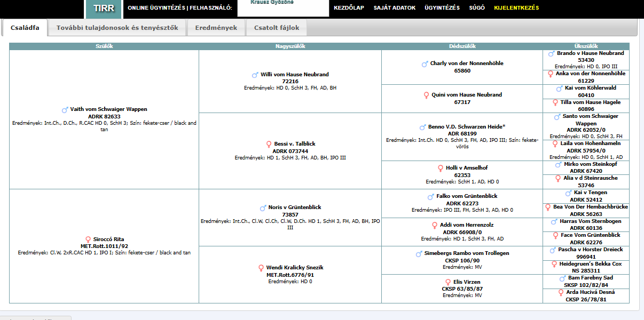This screenshot has height=320, width=644.
Task: Open További tulajdonosok és tenyésztők tab
Action: click(117, 28)
